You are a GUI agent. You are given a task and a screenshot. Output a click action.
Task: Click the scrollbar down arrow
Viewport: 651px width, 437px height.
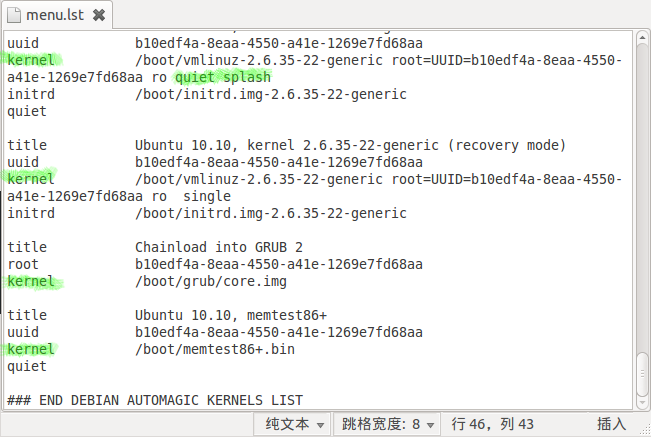[x=642, y=402]
